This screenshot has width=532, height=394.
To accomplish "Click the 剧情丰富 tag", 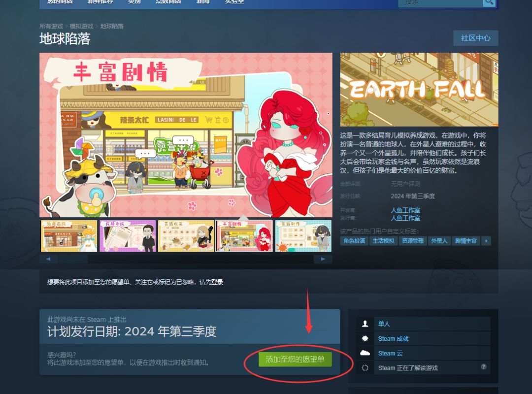I will click(466, 241).
